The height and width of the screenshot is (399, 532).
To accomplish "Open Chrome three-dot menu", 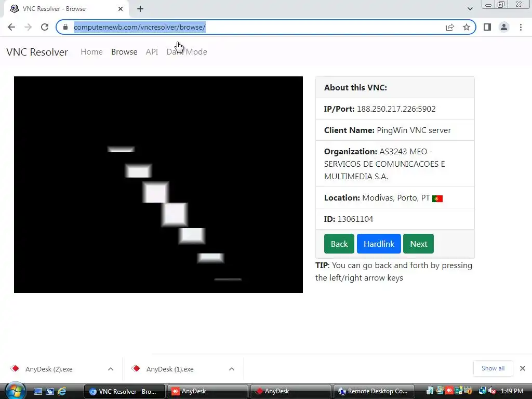I will [x=521, y=27].
